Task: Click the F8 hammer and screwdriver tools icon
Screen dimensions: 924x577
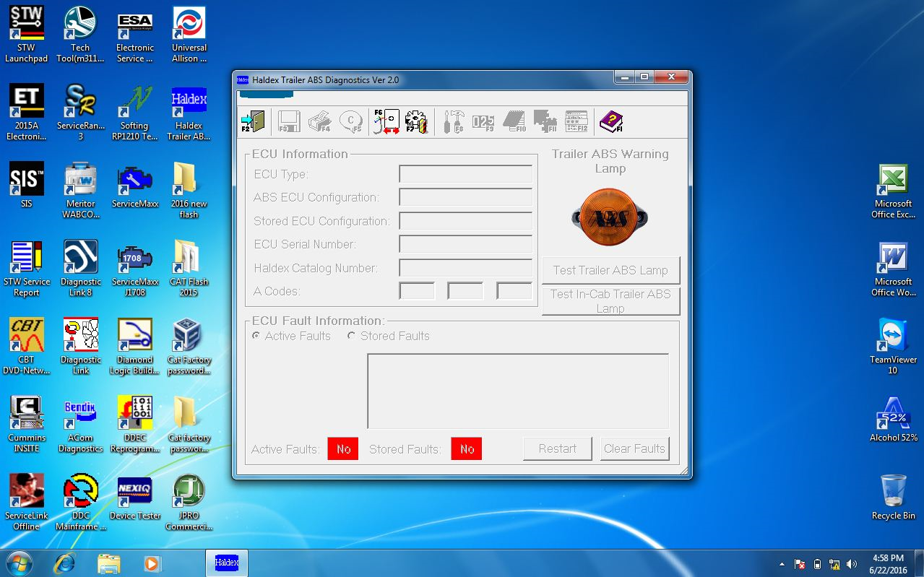Action: tap(454, 121)
